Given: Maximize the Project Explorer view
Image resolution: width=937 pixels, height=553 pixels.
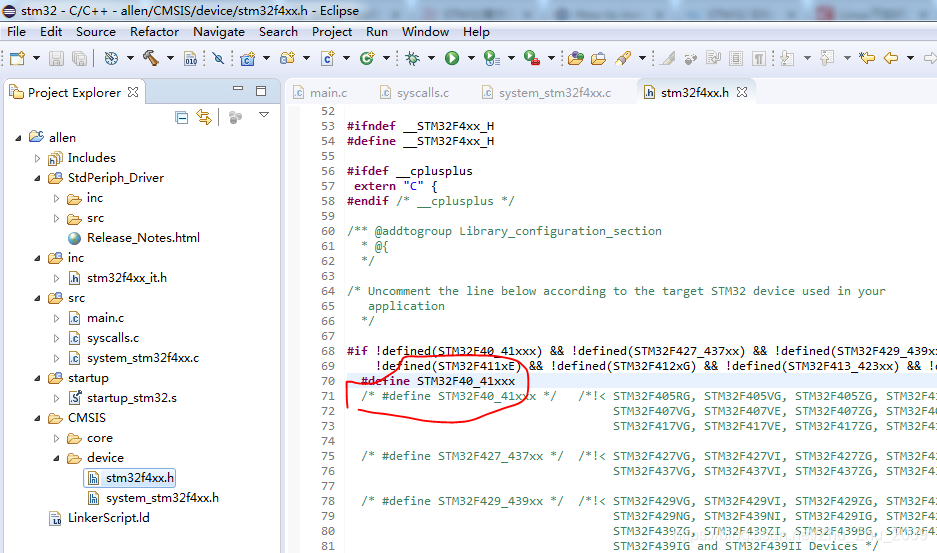Looking at the screenshot, I should (261, 91).
